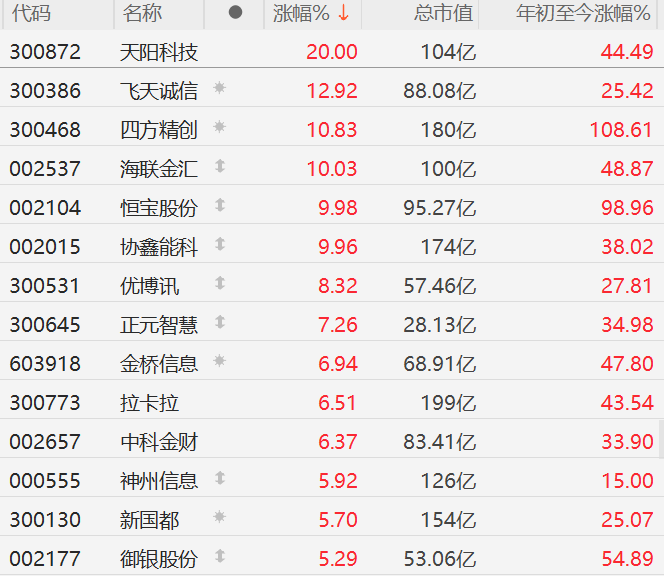This screenshot has height=576, width=664.
Task: Open the 金桥信息 stock name
Action: tap(159, 364)
